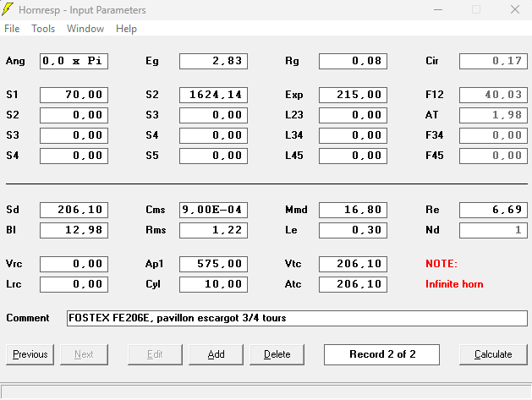The height and width of the screenshot is (400, 532).
Task: Open the File menu
Action: click(12, 29)
